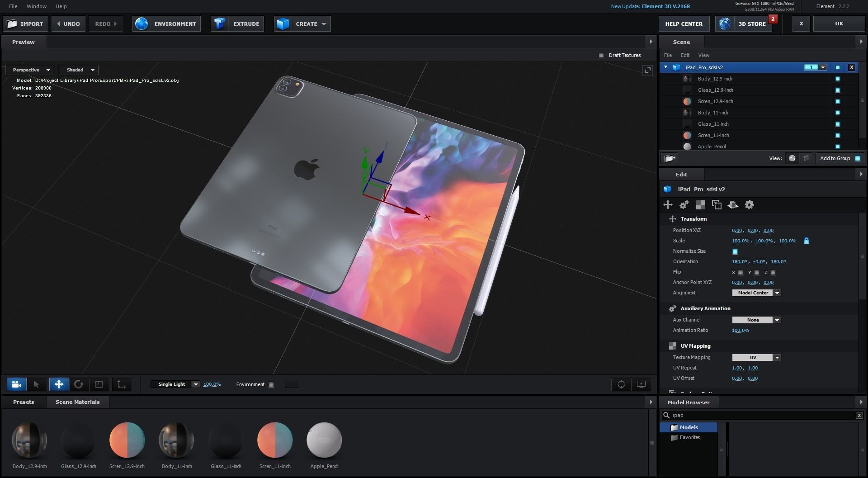Click the Redo button

point(106,24)
